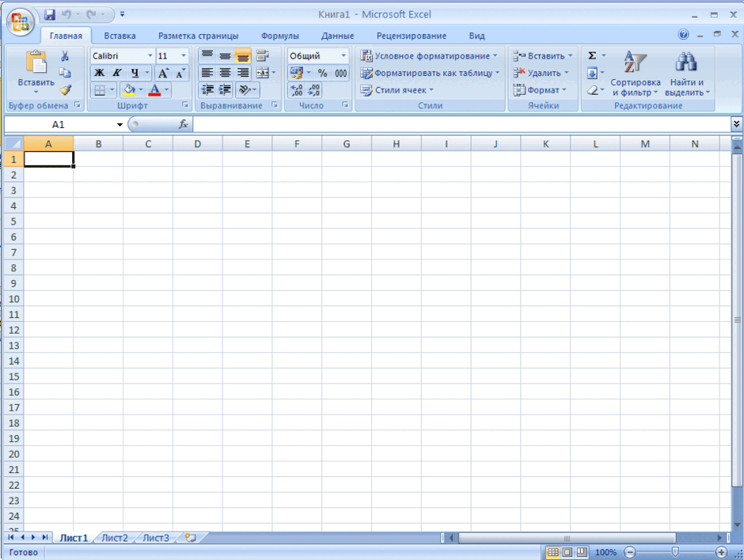Open the Office button menu
This screenshot has height=560, width=744.
(21, 22)
